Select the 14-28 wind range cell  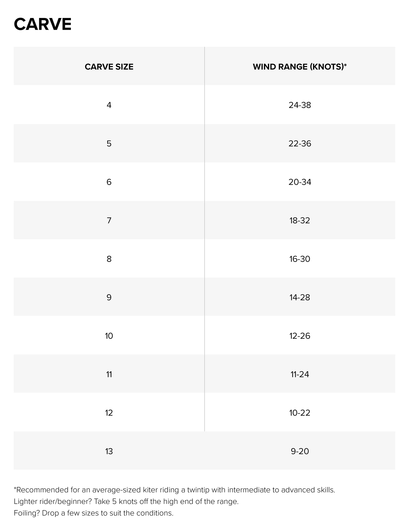click(300, 297)
